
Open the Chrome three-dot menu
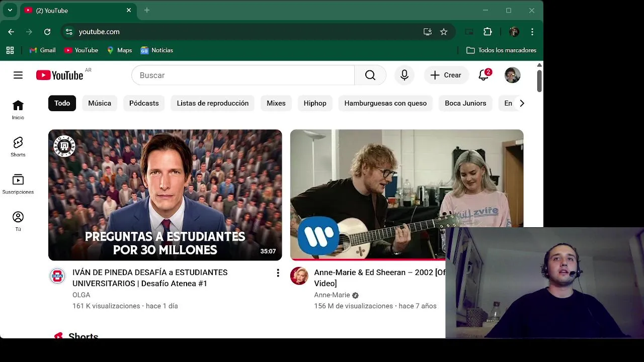point(532,32)
